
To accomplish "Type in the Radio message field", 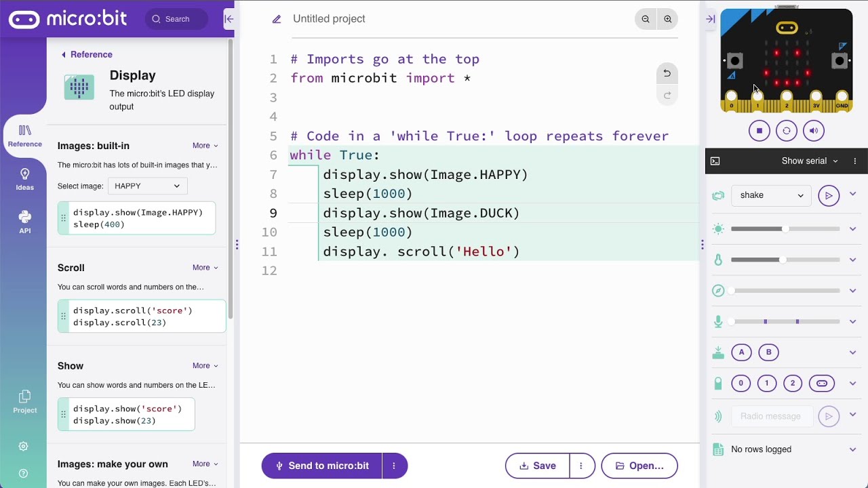I will click(x=772, y=416).
